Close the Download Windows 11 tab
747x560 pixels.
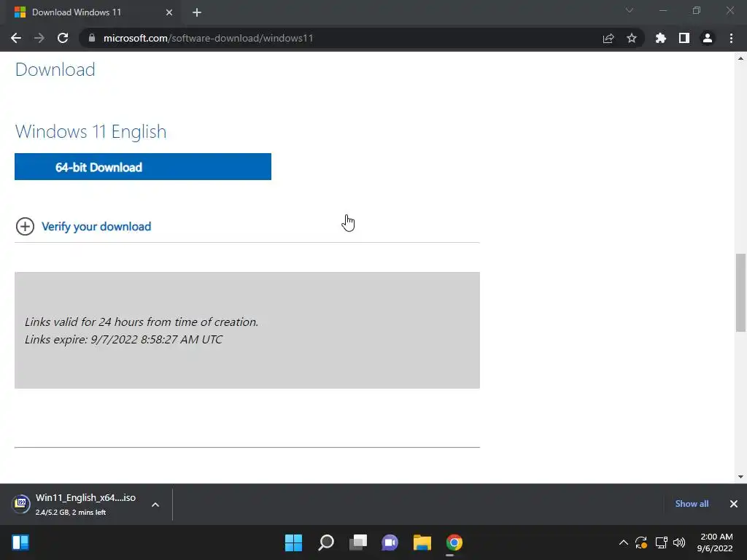(x=169, y=12)
